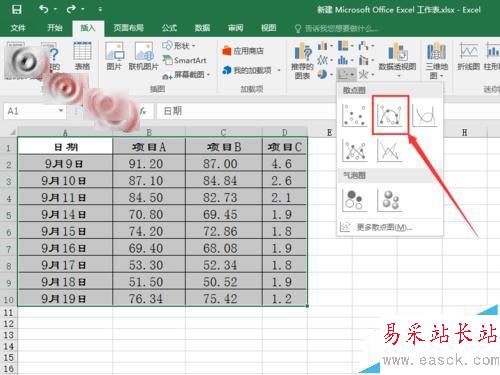Open the radar chart dropdown icon
The width and height of the screenshot is (500, 375).
pyautogui.click(x=366, y=74)
